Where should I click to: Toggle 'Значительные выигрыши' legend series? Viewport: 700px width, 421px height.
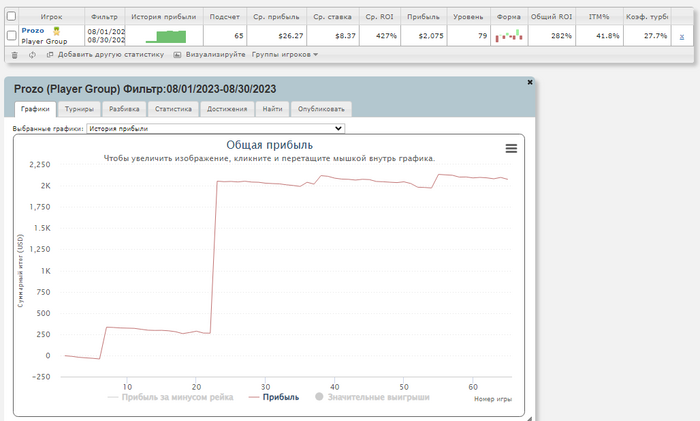coord(372,397)
